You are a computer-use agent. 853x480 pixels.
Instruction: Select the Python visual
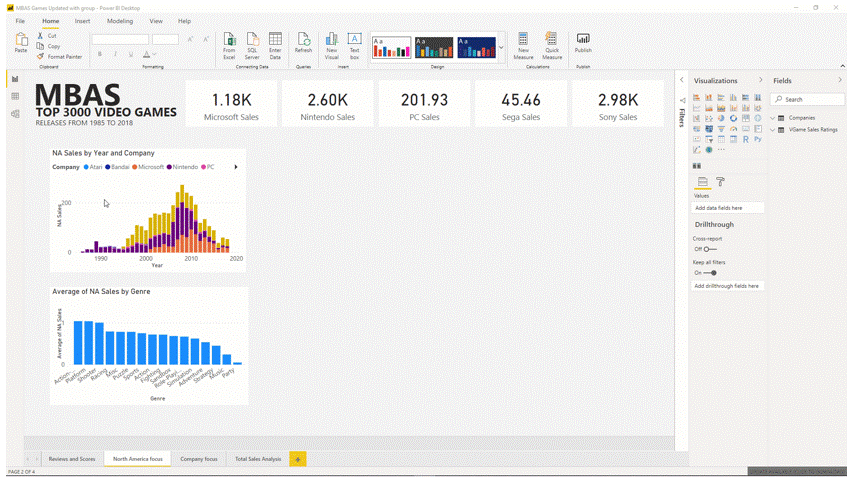point(758,139)
